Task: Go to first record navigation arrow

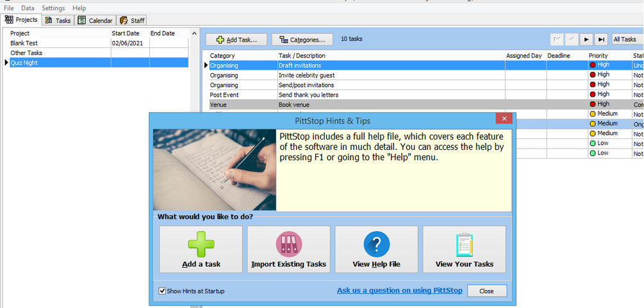Action: (557, 40)
